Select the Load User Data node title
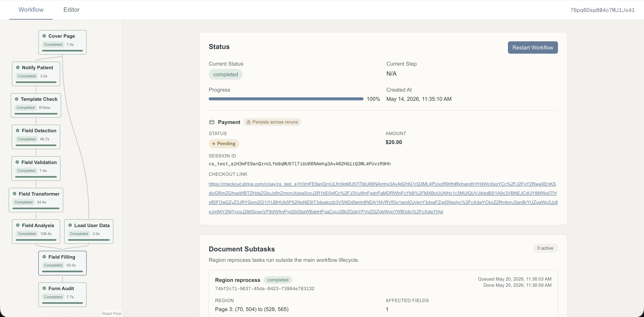Screen dimensions: 644x317 [92, 225]
